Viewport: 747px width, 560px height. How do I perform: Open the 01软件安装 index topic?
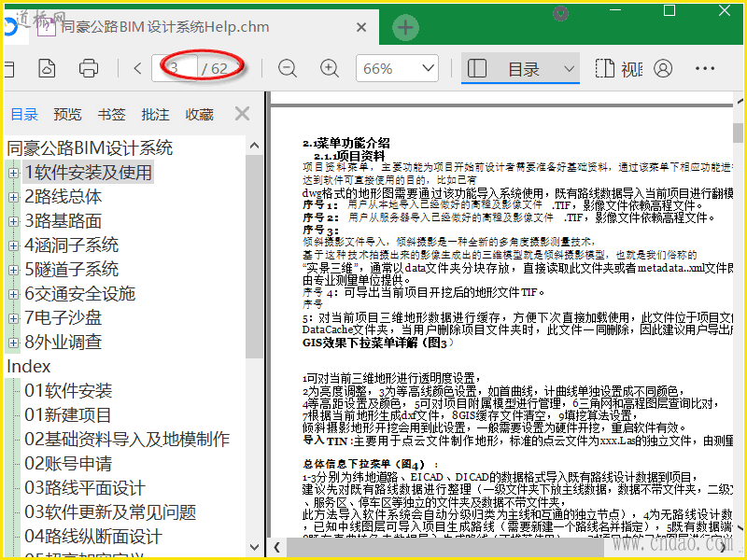point(68,391)
